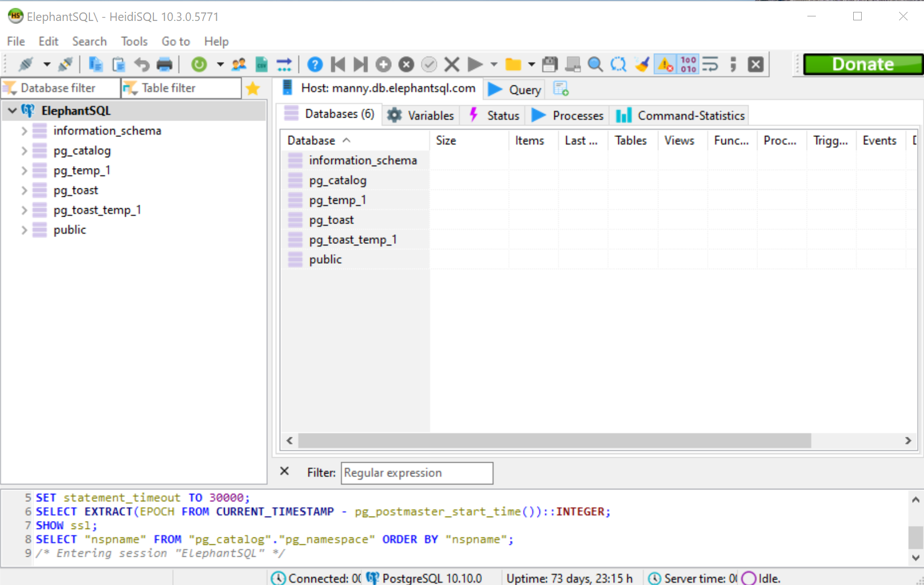This screenshot has width=924, height=585.
Task: Switch to the Status tab
Action: pos(494,115)
